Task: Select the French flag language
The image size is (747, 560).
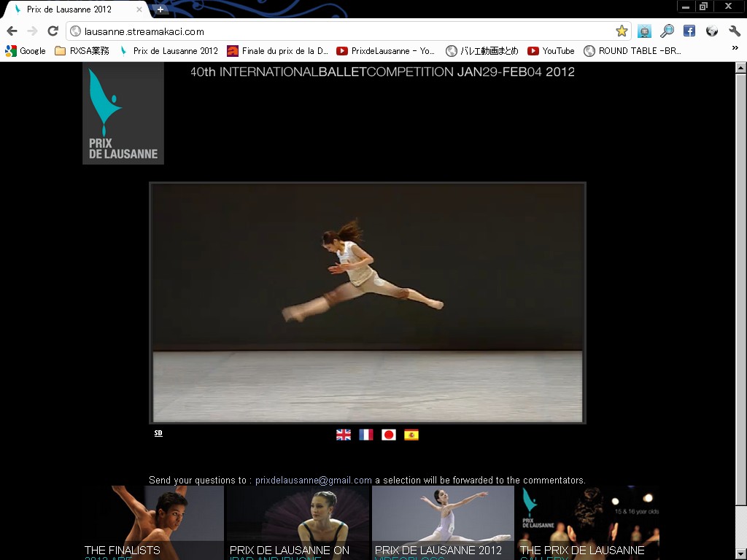Action: coord(366,435)
